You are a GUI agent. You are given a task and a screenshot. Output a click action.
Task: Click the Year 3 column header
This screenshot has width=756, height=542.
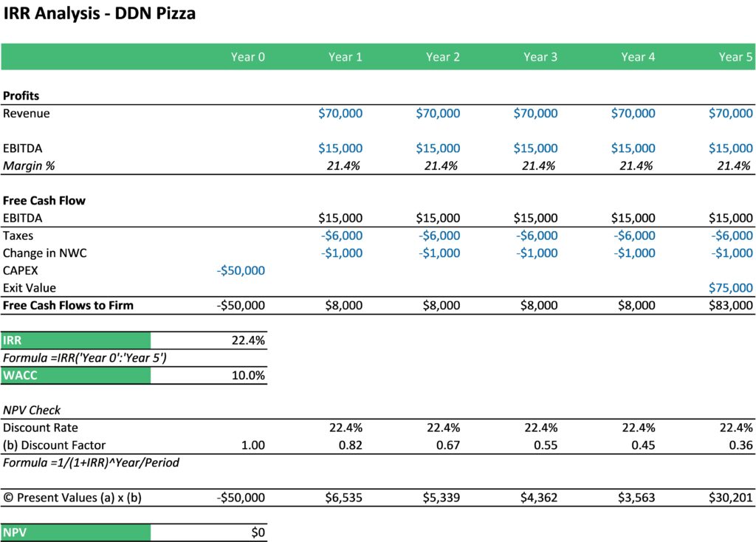[540, 57]
